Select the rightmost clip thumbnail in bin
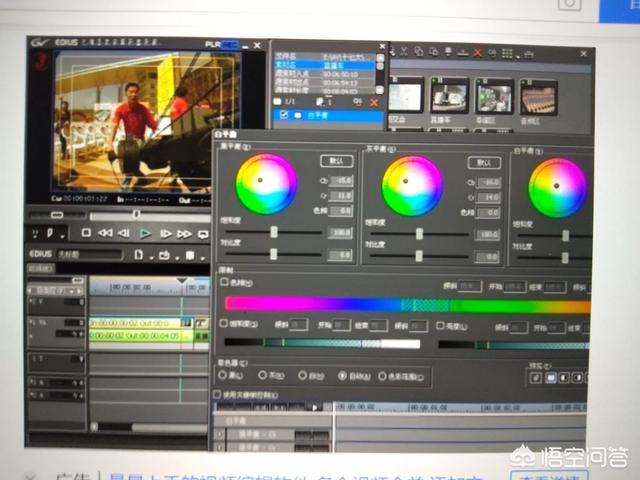640x480 pixels. pyautogui.click(x=539, y=98)
